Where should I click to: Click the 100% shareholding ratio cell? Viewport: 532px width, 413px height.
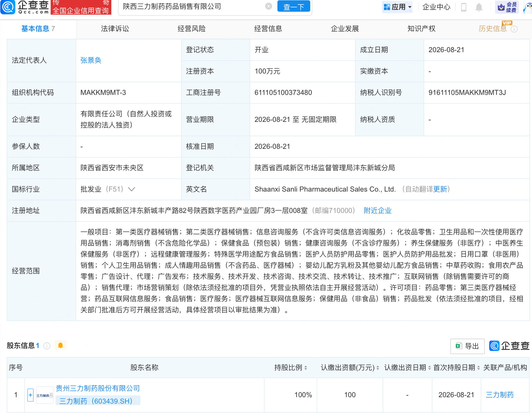pos(303,395)
